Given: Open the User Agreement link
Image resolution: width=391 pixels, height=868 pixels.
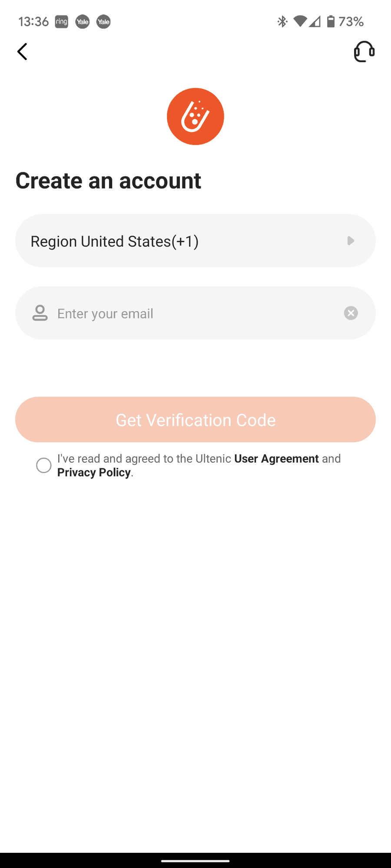Looking at the screenshot, I should pos(276,459).
